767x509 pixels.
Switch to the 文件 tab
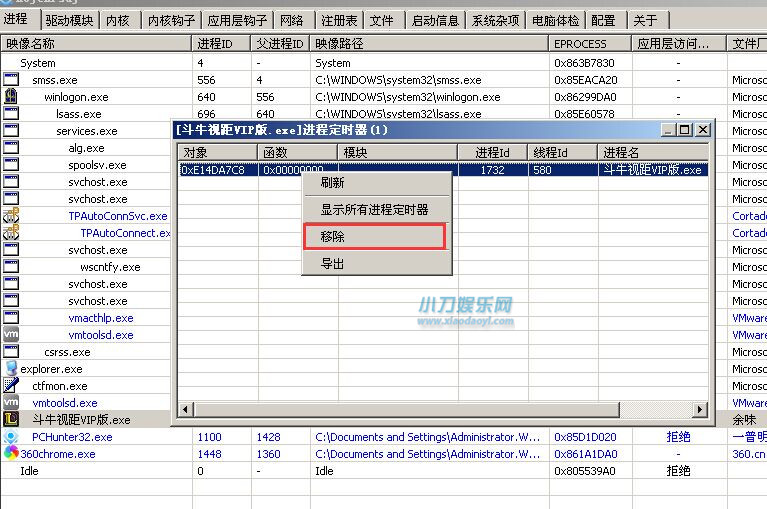point(382,21)
